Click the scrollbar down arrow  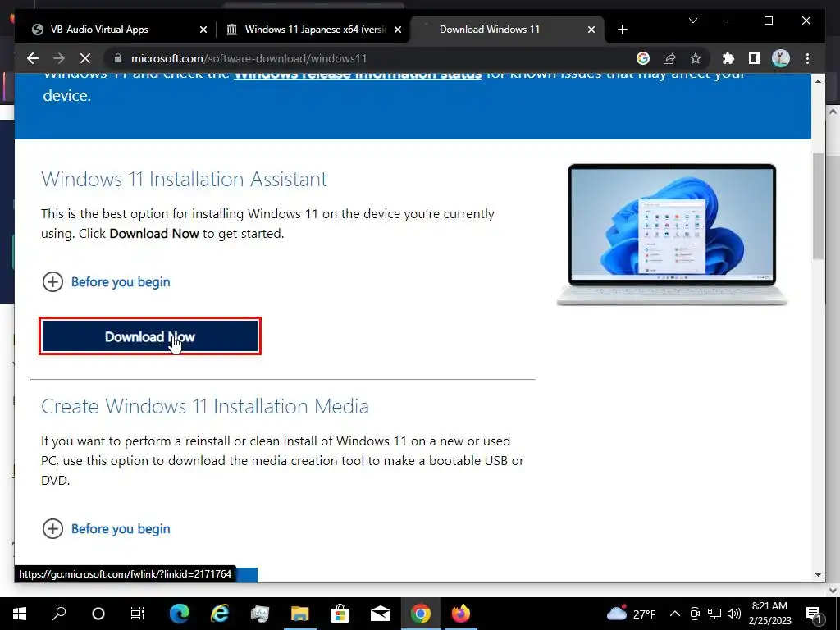click(x=818, y=575)
